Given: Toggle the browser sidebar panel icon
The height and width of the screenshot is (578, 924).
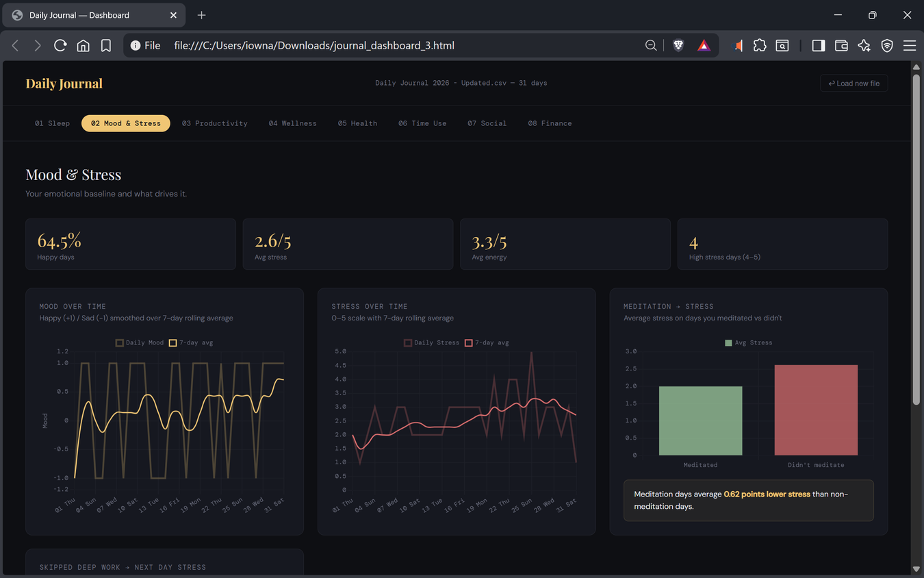Looking at the screenshot, I should pyautogui.click(x=818, y=45).
